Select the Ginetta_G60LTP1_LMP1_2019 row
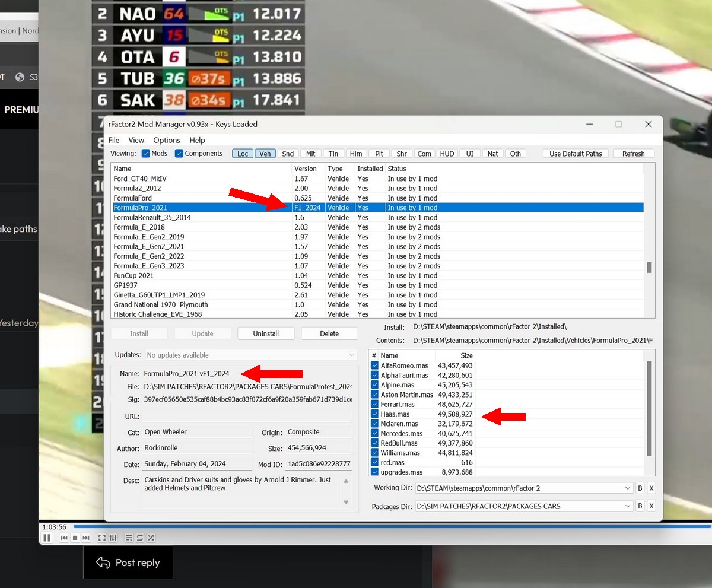This screenshot has height=588, width=712. pos(378,295)
